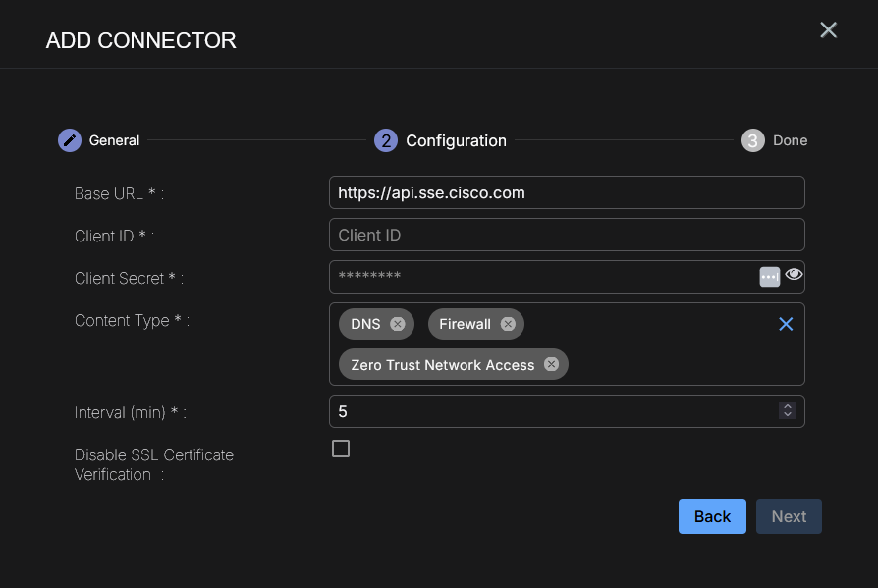Click the password manager icon in Client Secret
The width and height of the screenshot is (878, 588).
tap(770, 277)
